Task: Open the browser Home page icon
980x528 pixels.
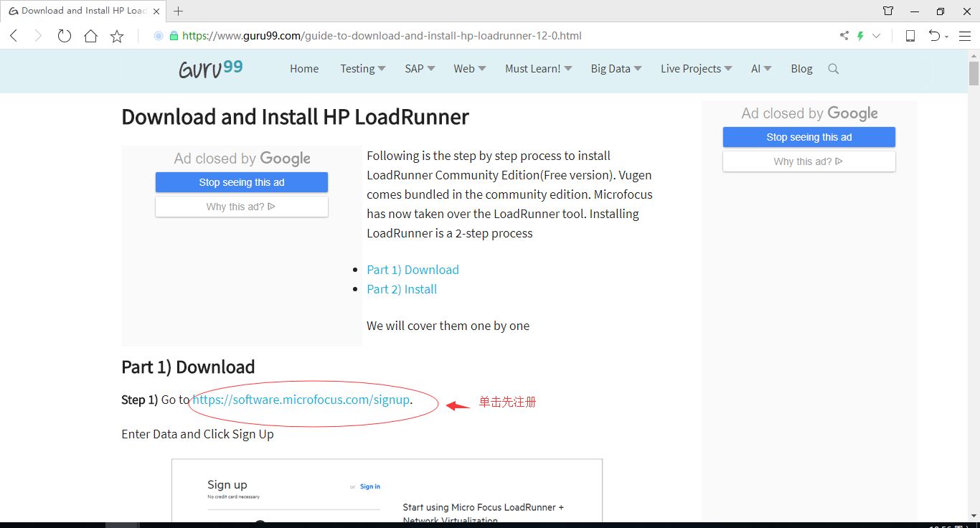Action: click(90, 35)
